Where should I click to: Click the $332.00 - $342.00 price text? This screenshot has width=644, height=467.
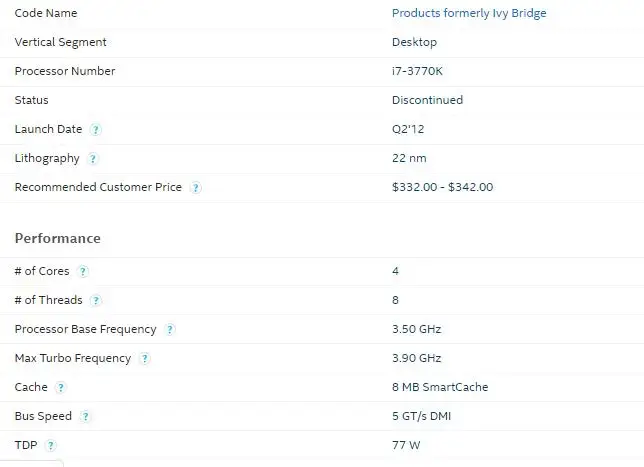tap(442, 187)
